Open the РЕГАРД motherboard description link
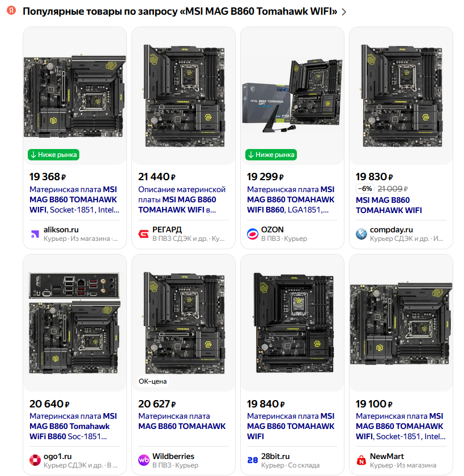Image resolution: width=464 pixels, height=476 pixels. [182, 199]
